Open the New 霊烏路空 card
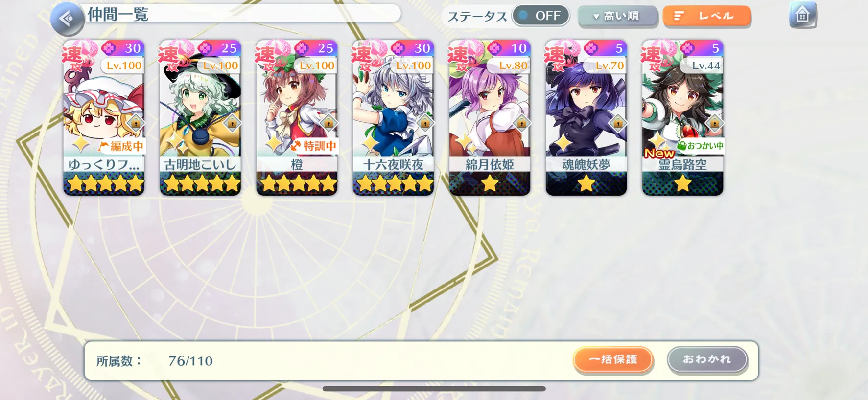Viewport: 868px width, 400px height. (x=682, y=118)
